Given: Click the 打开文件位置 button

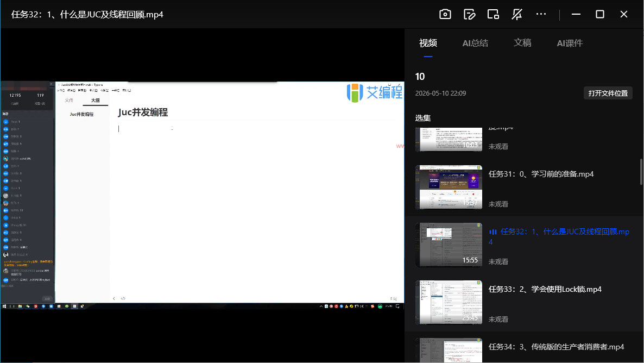Looking at the screenshot, I should tap(608, 93).
